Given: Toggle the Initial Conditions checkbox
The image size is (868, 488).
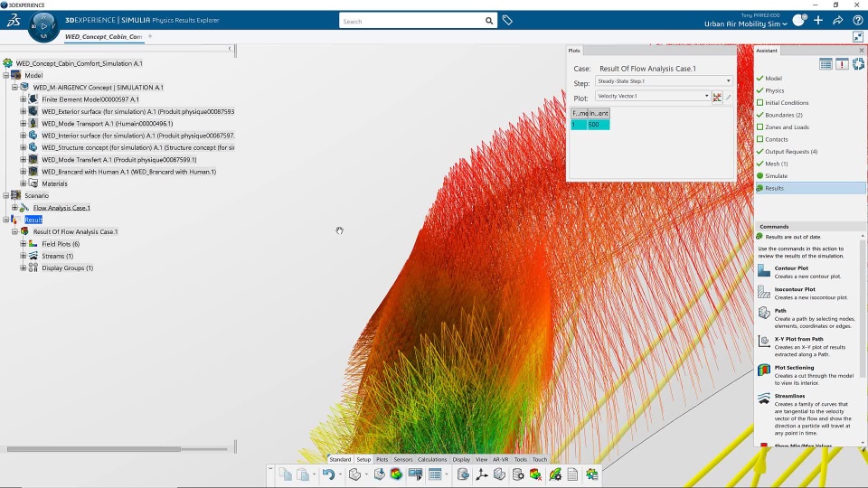Looking at the screenshot, I should coord(760,102).
